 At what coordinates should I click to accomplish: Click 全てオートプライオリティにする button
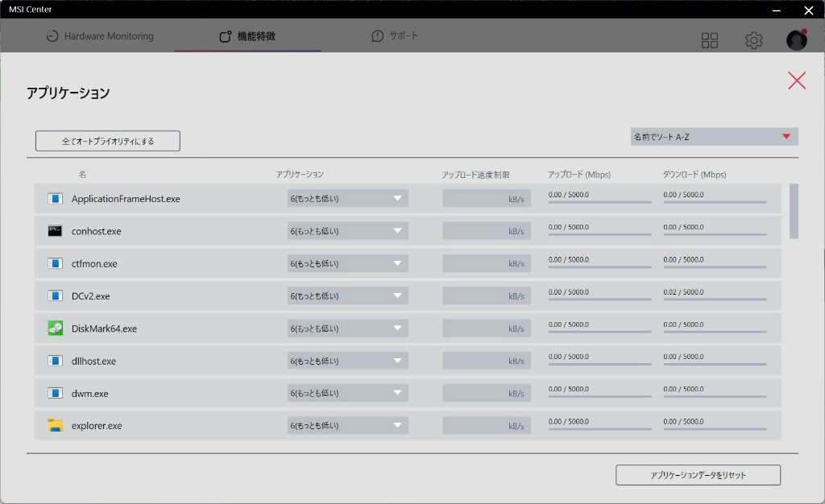(108, 141)
